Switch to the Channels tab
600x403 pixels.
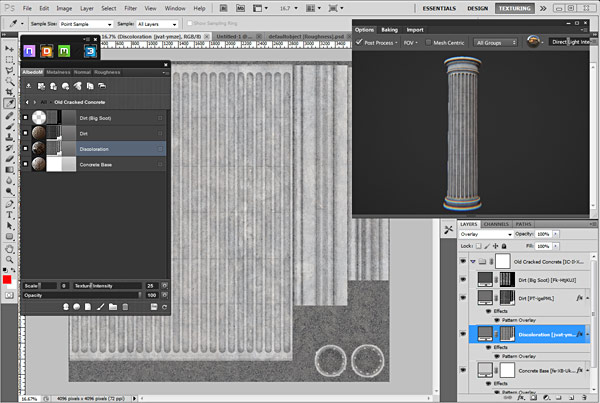[x=496, y=224]
